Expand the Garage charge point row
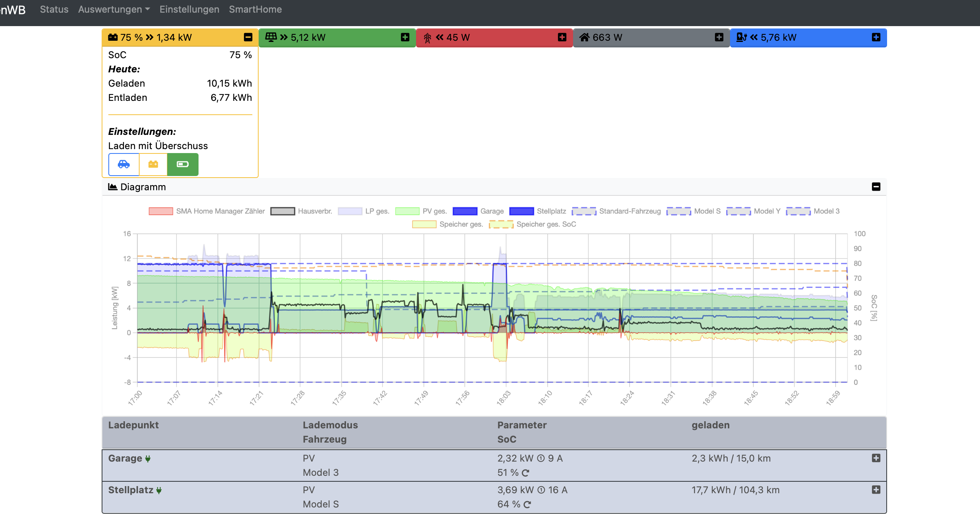 coord(876,458)
